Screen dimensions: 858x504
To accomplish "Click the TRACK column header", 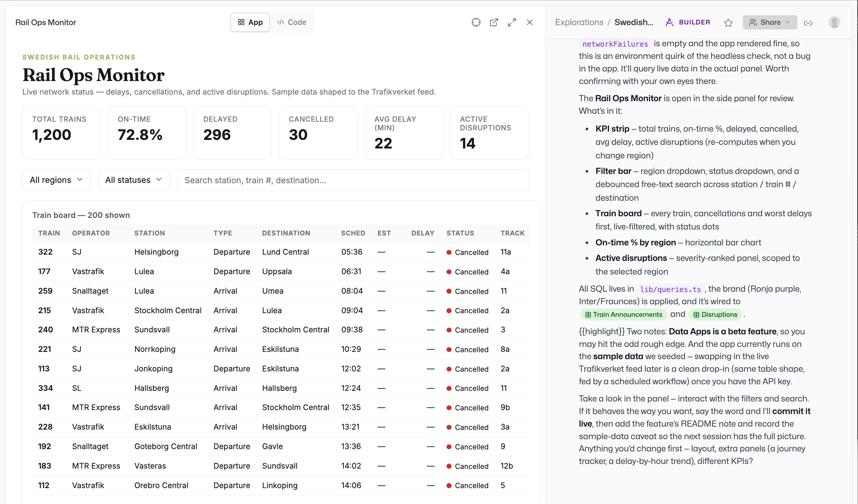I will [512, 233].
